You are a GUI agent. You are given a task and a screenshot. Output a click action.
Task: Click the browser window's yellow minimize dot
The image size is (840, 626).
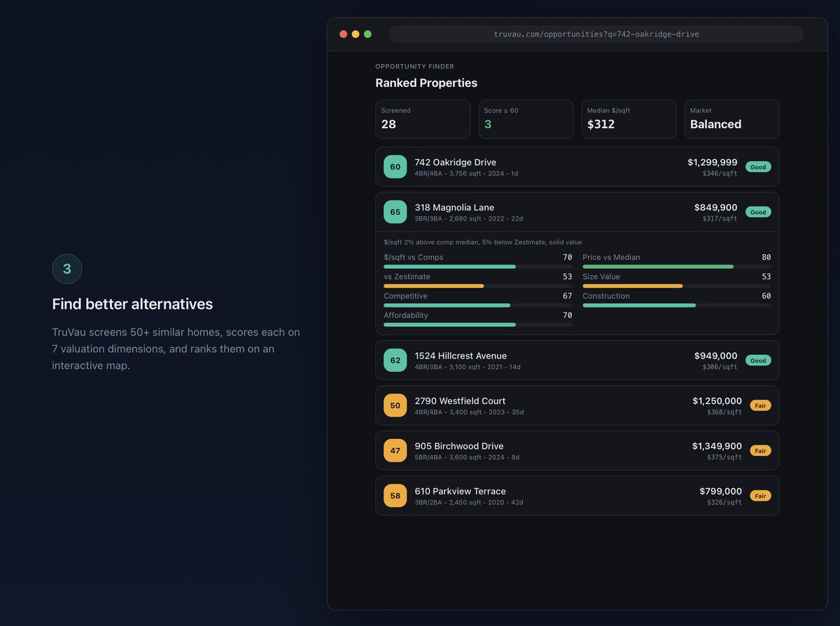click(x=356, y=34)
